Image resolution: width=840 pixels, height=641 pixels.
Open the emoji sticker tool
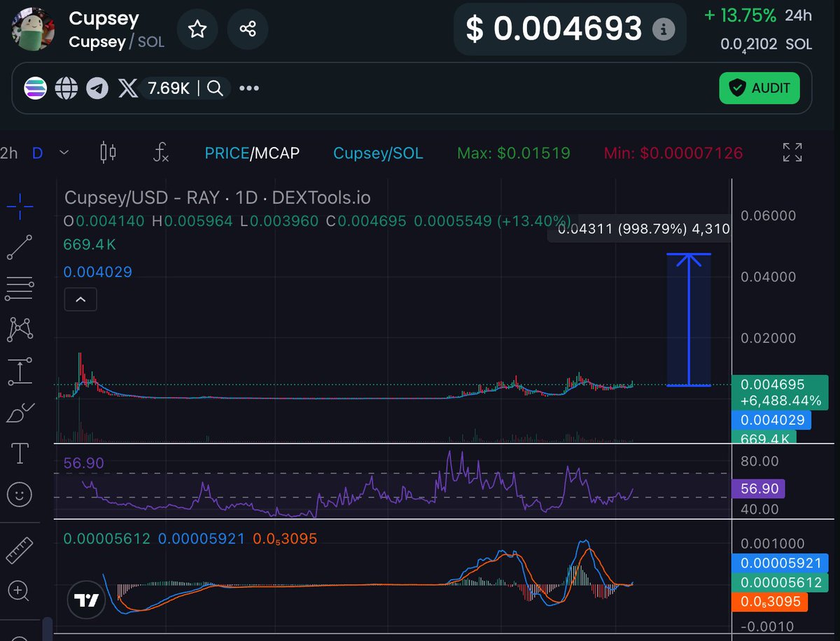(20, 495)
